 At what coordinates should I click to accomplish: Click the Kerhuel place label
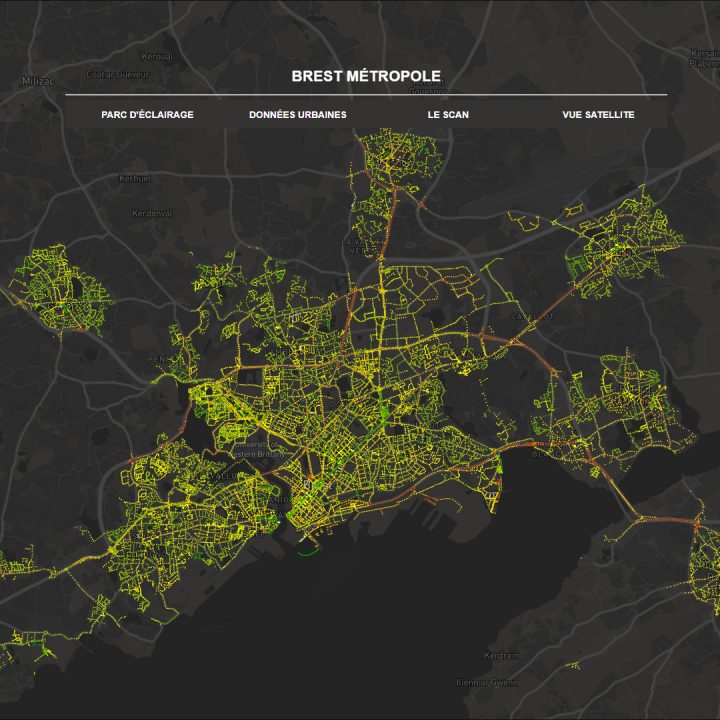point(134,178)
